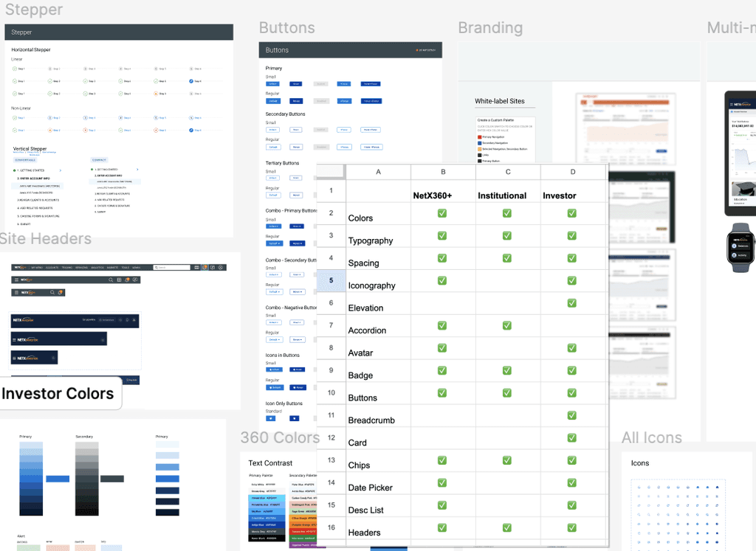Select the Primary blue gradient strip
The width and height of the screenshot is (756, 551).
tap(31, 479)
